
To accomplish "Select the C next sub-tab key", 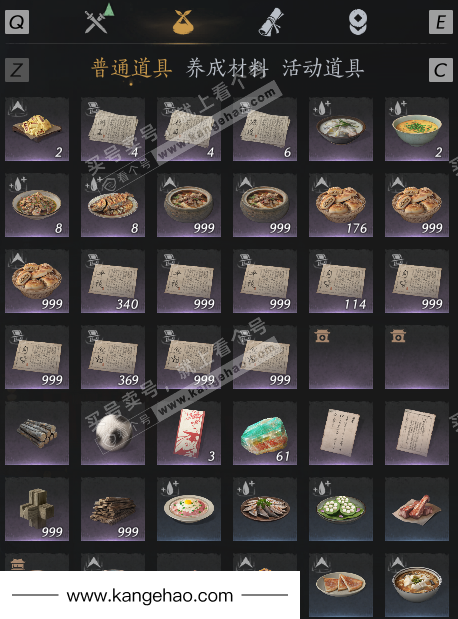I will pyautogui.click(x=441, y=70).
